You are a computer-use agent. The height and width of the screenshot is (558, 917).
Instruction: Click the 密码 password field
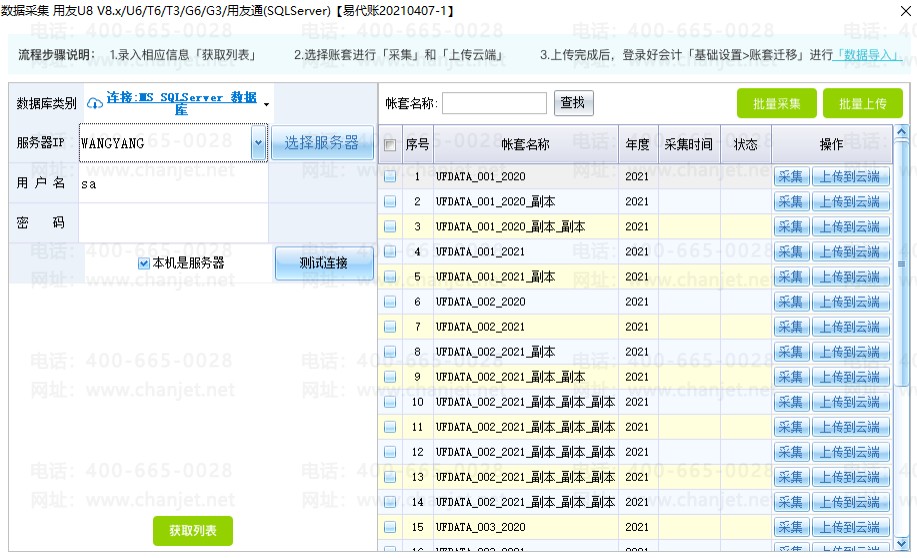point(173,223)
